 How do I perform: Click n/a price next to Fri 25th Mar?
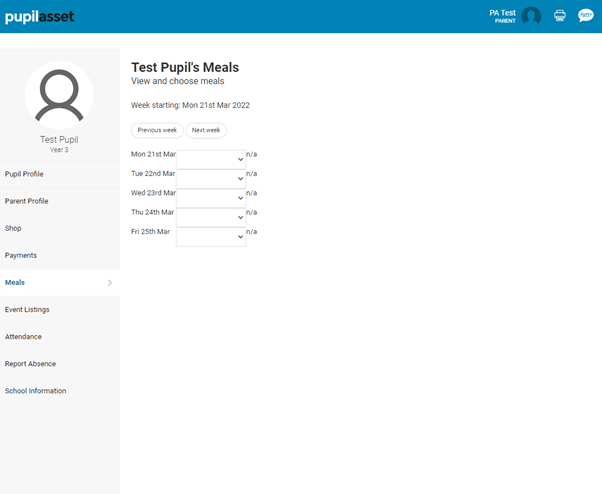[x=251, y=231]
